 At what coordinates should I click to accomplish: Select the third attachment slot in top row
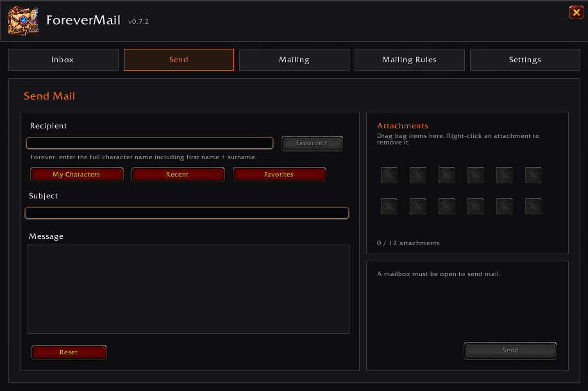pos(447,175)
